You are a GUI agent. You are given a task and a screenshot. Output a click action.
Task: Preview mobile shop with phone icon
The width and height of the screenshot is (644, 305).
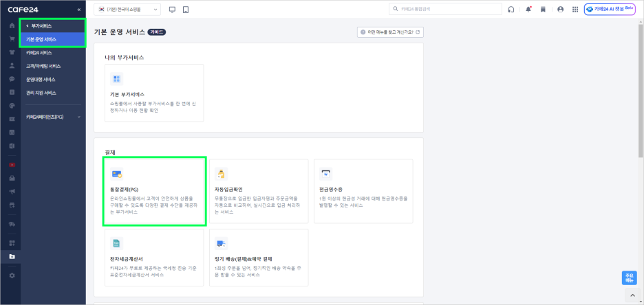click(x=186, y=10)
